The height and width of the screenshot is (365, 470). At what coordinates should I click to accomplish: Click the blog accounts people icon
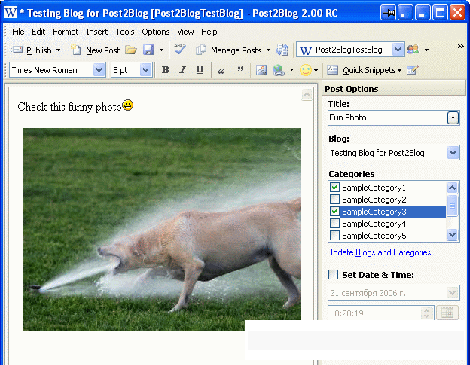(413, 50)
